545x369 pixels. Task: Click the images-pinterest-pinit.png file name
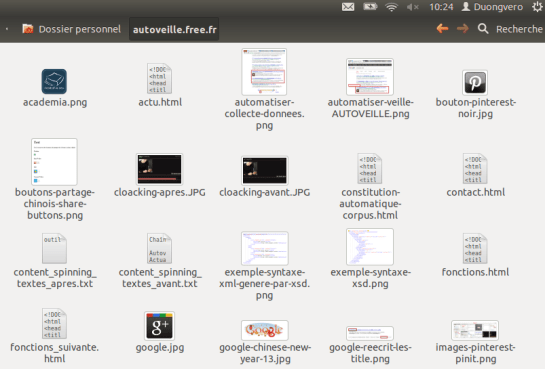[475, 353]
